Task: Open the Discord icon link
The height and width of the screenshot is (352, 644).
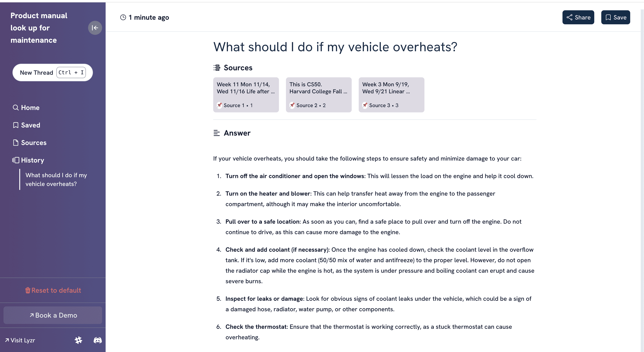Action: click(98, 340)
